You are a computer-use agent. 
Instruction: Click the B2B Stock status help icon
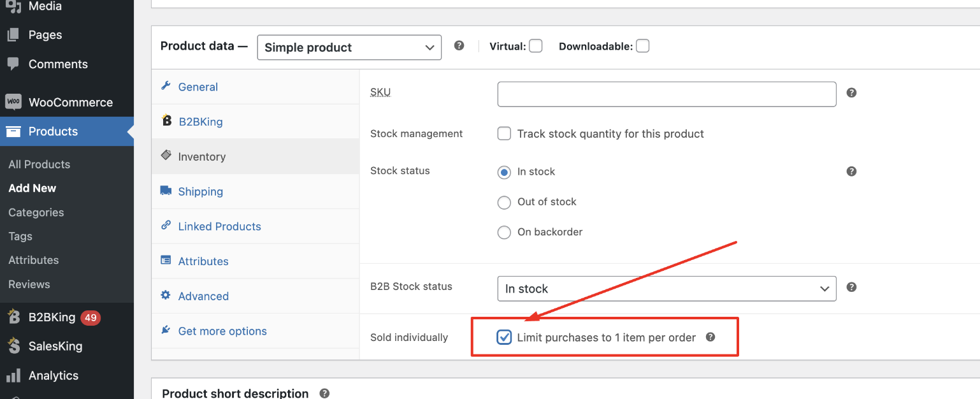coord(851,287)
